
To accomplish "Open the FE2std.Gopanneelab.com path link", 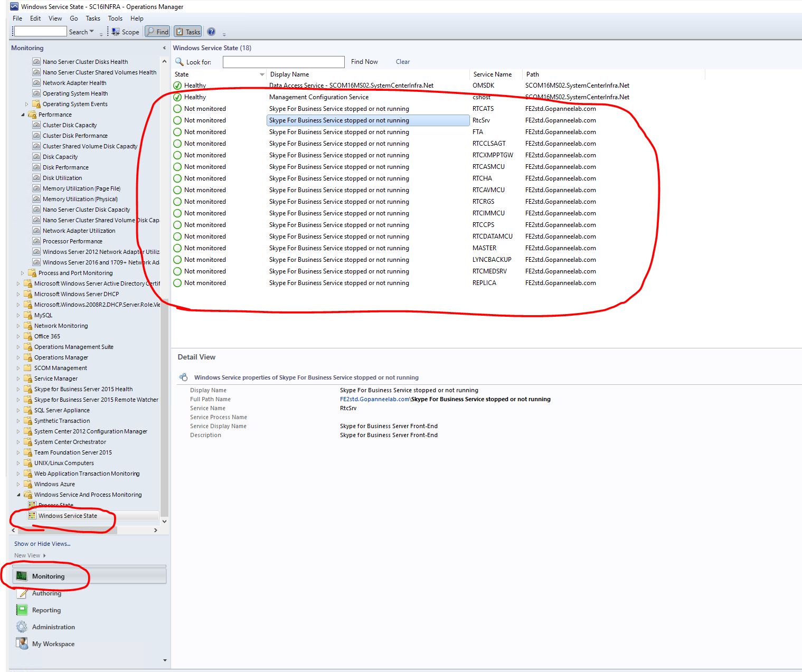I will [x=375, y=399].
